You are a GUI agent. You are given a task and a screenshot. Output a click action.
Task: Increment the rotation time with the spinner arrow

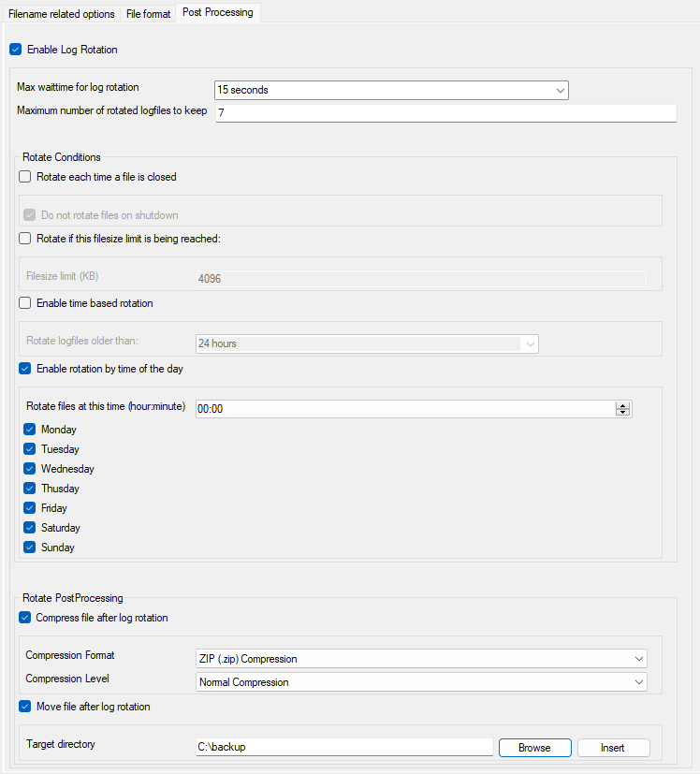[623, 405]
